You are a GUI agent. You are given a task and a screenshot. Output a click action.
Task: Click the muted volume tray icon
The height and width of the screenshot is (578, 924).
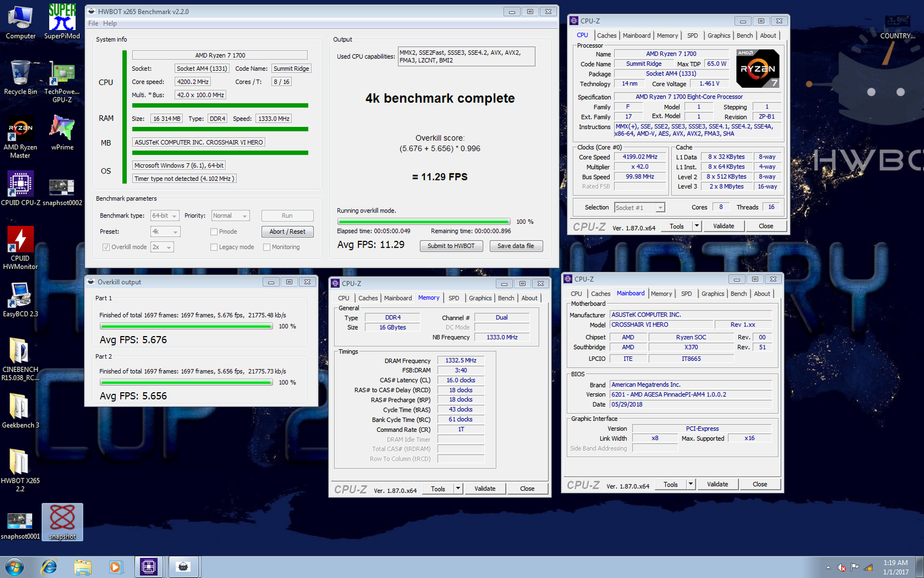(842, 567)
